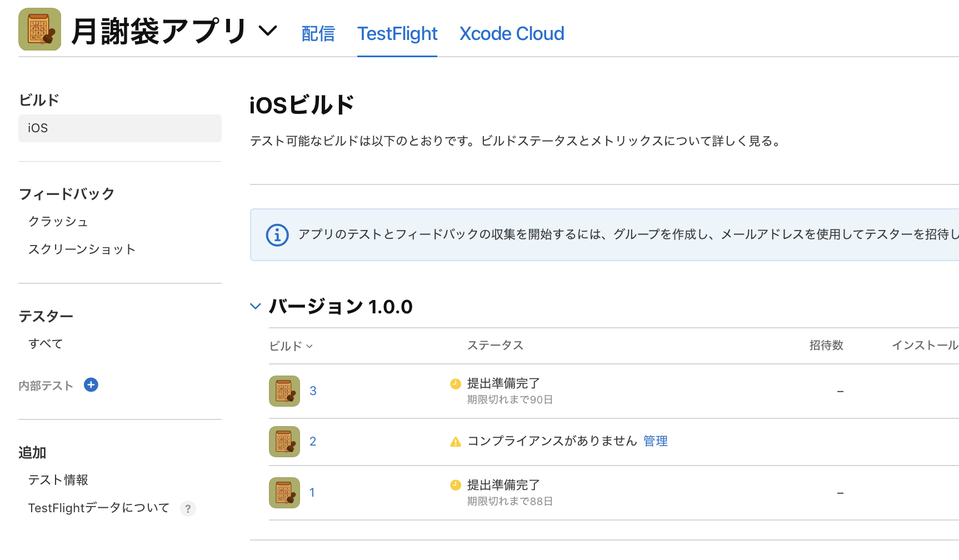Select iOS under ビルド in sidebar
The width and height of the screenshot is (959, 560).
click(120, 128)
